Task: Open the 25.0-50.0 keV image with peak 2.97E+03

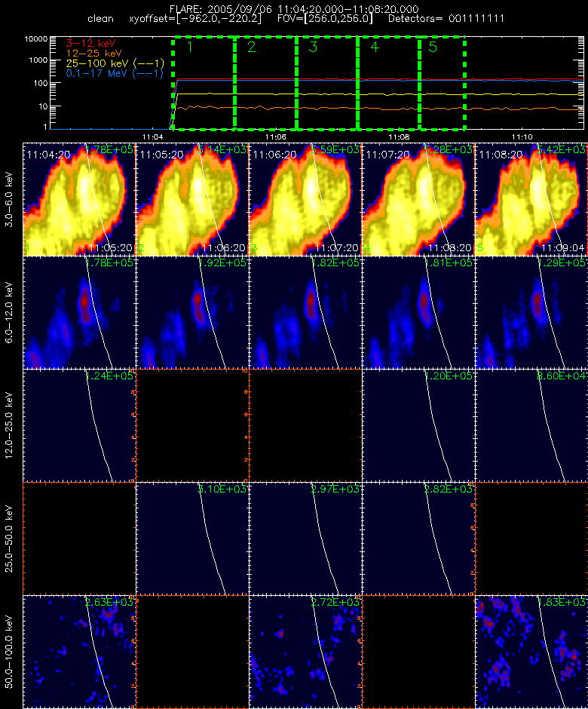Action: (305, 539)
